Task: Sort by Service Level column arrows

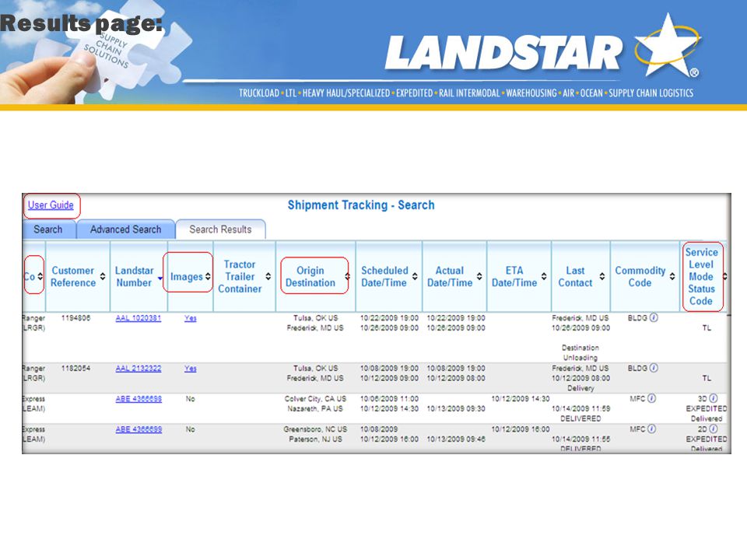Action: tap(725, 276)
